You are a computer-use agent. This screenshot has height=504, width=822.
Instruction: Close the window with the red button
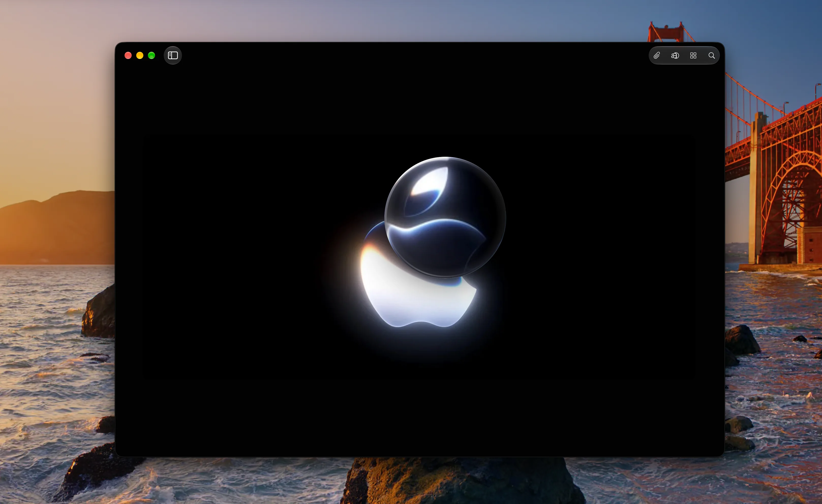[x=128, y=55]
